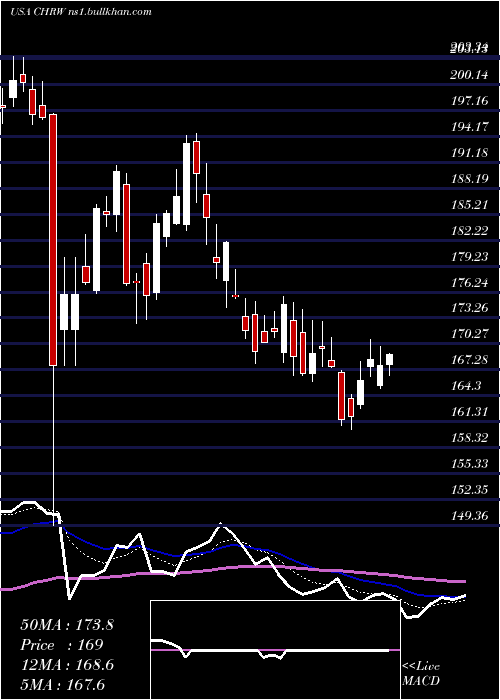This screenshot has height=700, width=500.
Task: Click the 152.35 price axis label
Action: point(469,490)
